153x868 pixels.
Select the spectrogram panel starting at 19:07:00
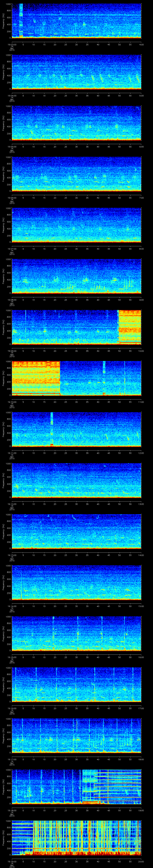click(x=77, y=225)
